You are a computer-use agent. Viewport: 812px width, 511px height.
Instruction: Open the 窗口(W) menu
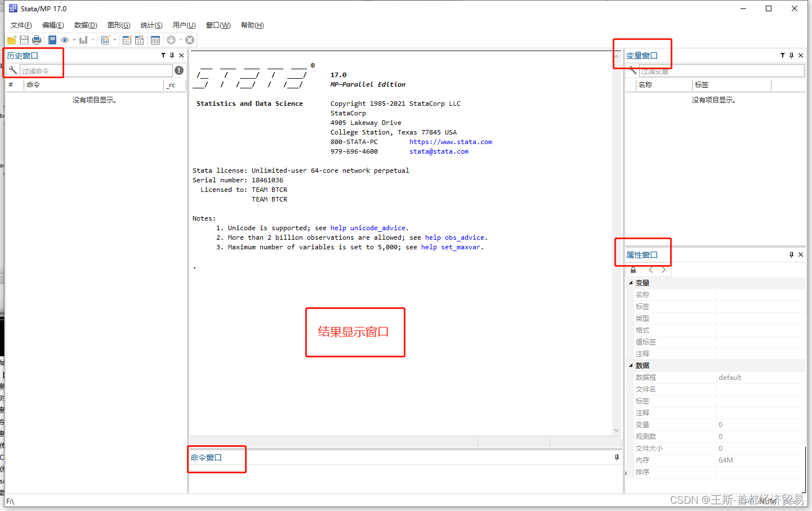point(218,25)
